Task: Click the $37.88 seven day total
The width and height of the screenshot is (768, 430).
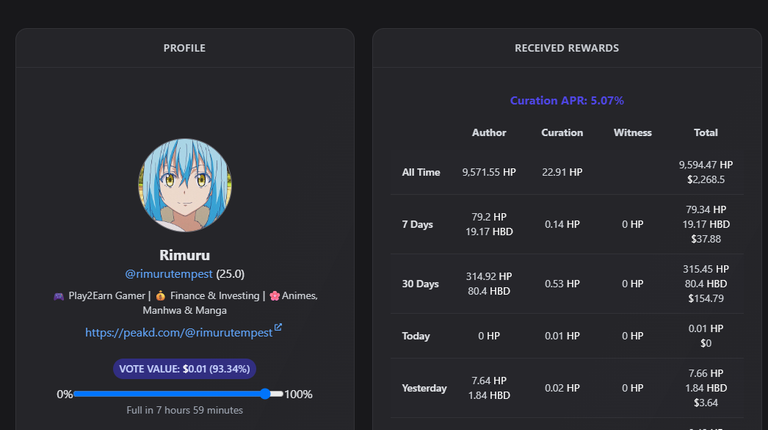Action: (706, 239)
